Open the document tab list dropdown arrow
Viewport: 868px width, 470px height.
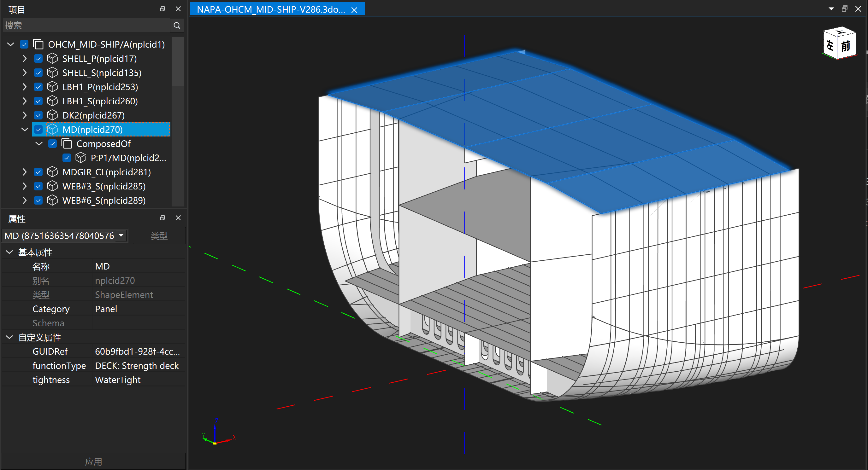click(831, 9)
